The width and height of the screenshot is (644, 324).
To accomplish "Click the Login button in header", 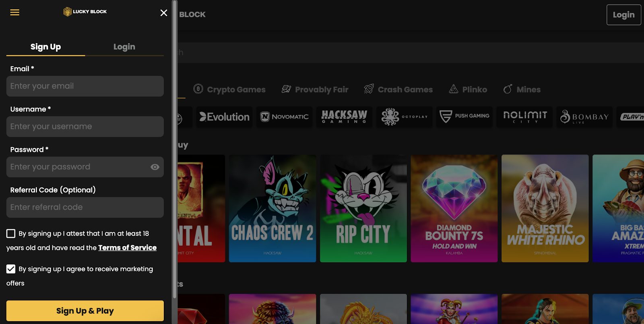I will [x=623, y=15].
